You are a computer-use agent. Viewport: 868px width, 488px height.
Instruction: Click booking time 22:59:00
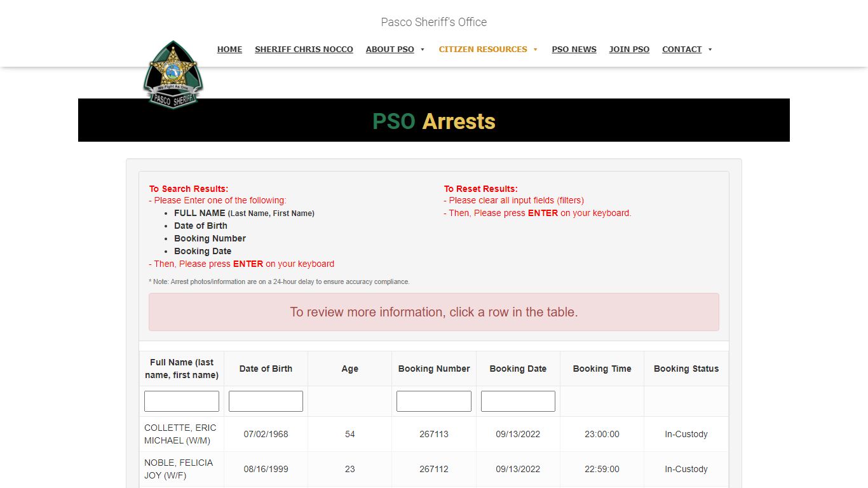tap(602, 469)
